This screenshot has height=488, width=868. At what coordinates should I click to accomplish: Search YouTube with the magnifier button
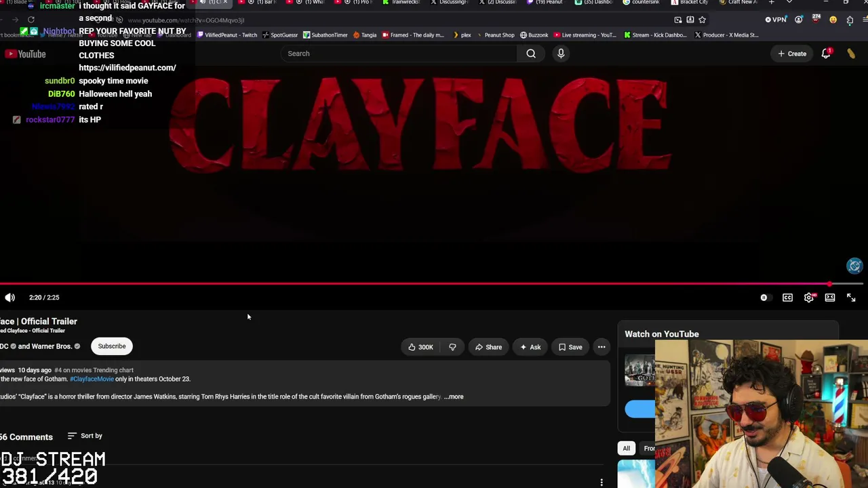click(531, 54)
